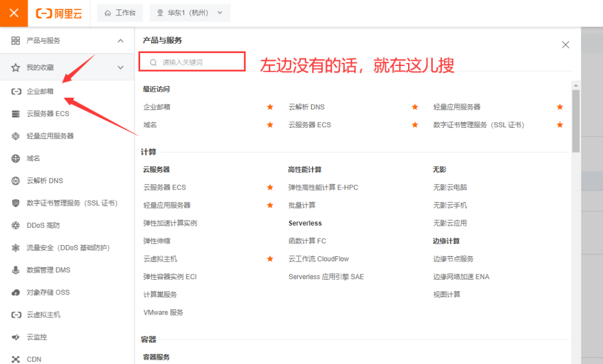Collapse the 产品与服务 sidebar section

pos(120,41)
